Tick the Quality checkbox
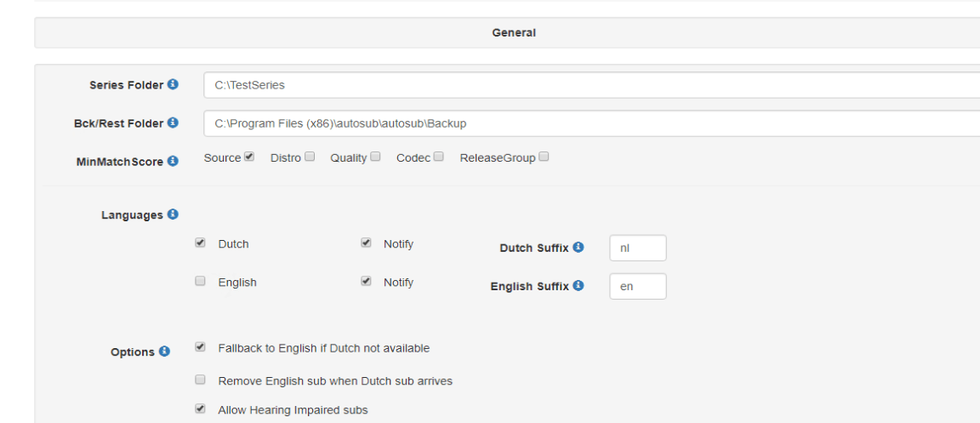The image size is (980, 423). pyautogui.click(x=375, y=157)
